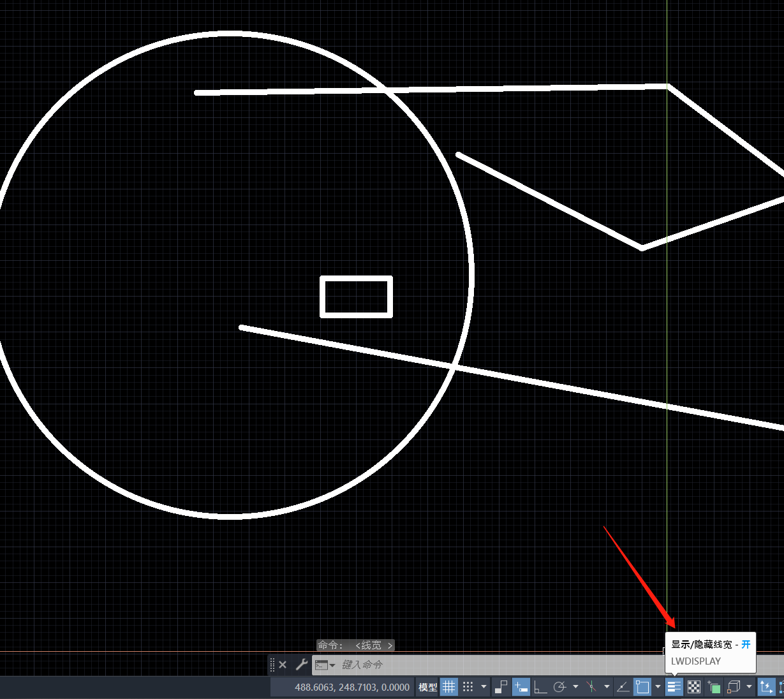Click the 键入命令 command input field
This screenshot has width=784, height=699.
447,665
